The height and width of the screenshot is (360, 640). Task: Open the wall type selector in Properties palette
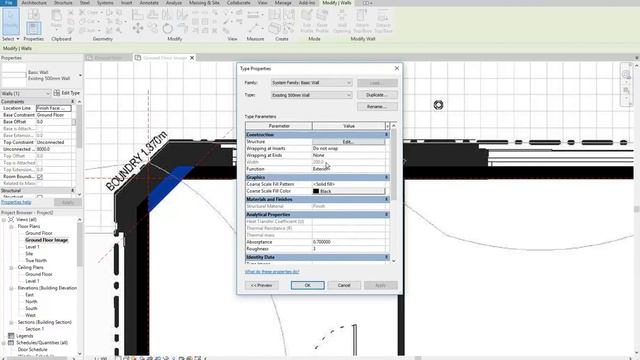(x=80, y=76)
